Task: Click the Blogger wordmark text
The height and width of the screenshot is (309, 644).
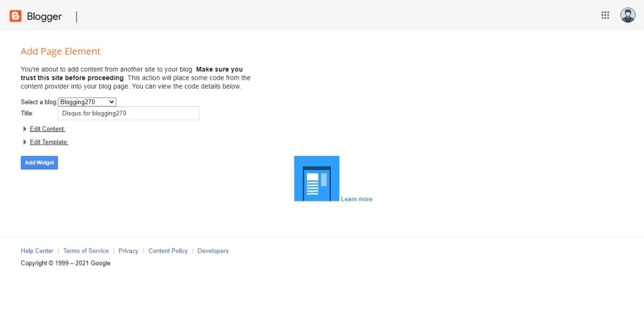Action: [x=44, y=17]
